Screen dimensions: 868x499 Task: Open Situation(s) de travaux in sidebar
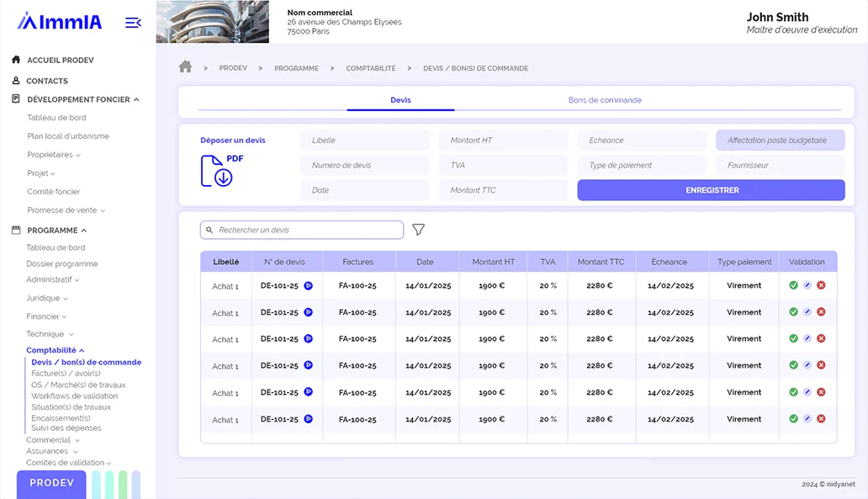click(71, 406)
